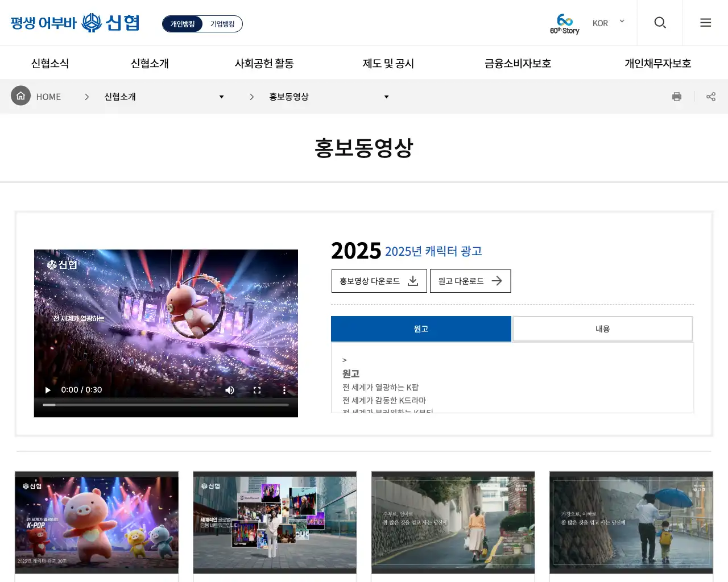728x582 pixels.
Task: Open 개인채무자보호 menu
Action: click(658, 63)
